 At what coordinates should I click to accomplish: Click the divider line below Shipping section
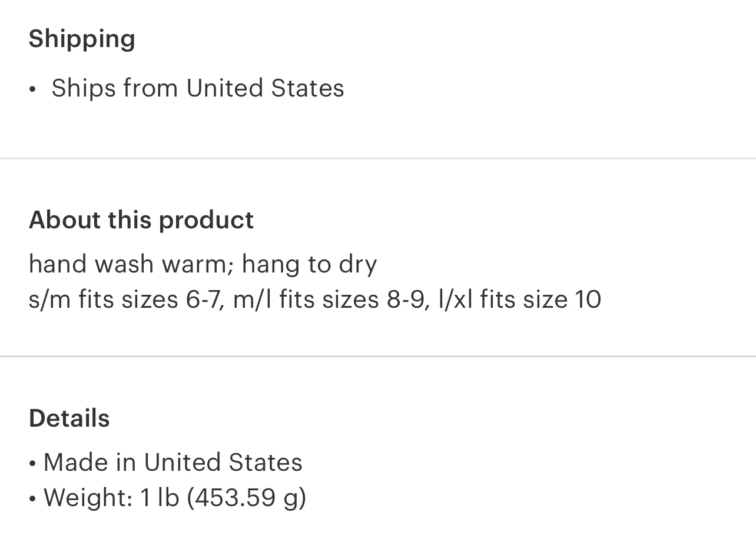(x=378, y=158)
